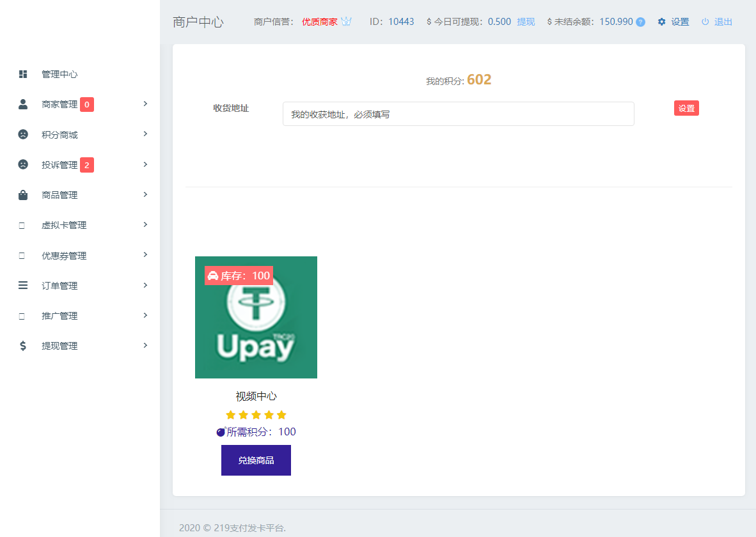
Task: Expand 投诉管理 chevron arrow
Action: point(145,164)
